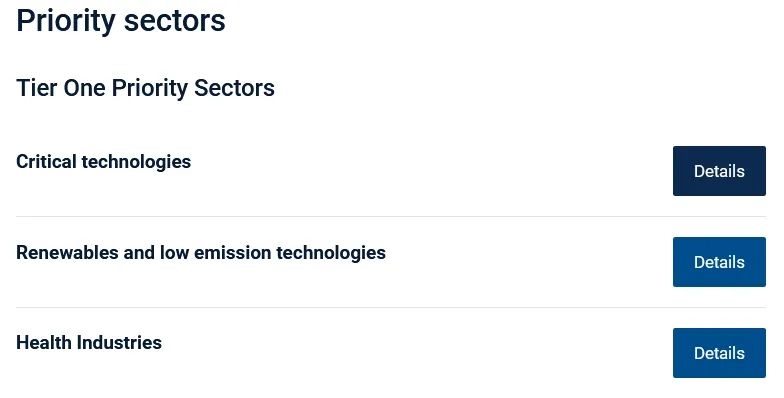Open Details for Critical technologies
The width and height of the screenshot is (784, 398).
click(719, 171)
